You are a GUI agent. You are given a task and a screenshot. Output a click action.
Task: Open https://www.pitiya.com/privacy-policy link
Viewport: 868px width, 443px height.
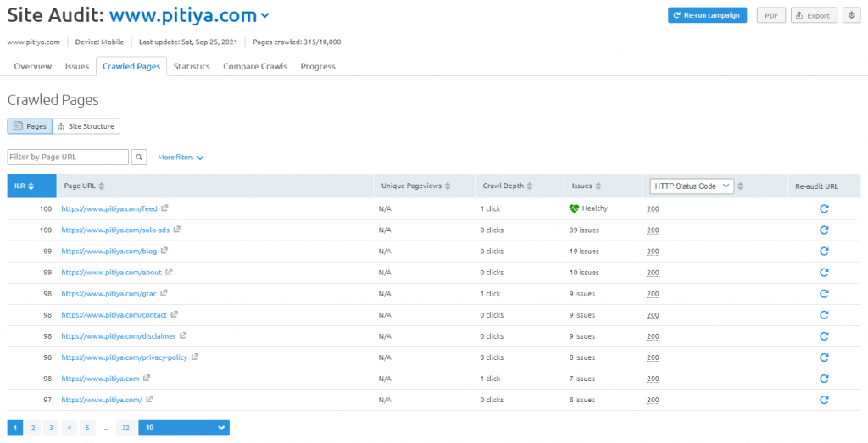coord(125,357)
